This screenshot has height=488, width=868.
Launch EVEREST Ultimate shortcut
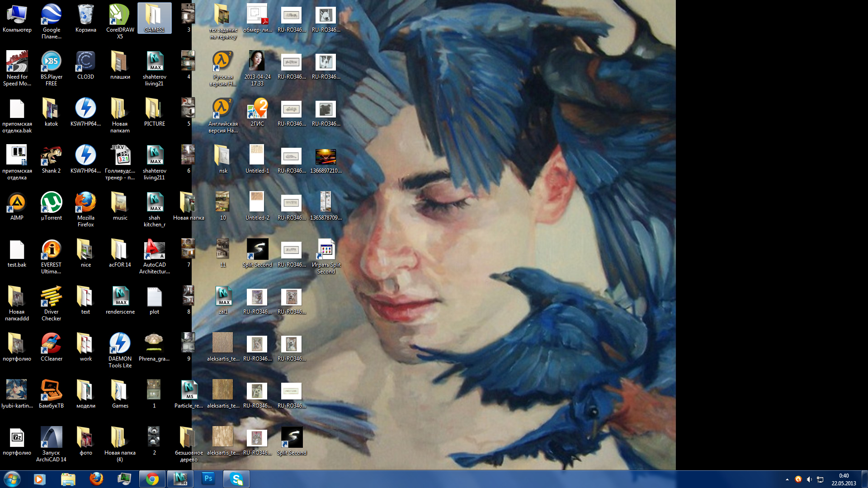point(51,257)
